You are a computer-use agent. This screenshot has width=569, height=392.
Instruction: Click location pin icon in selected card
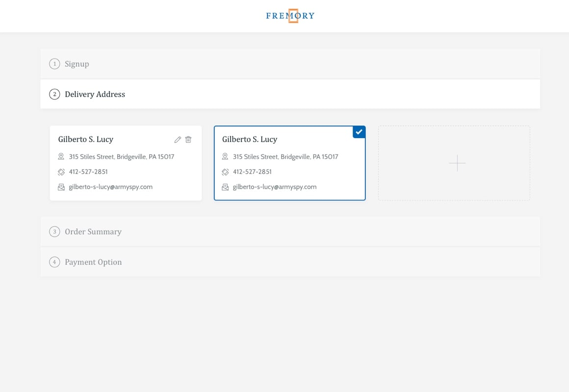pyautogui.click(x=225, y=157)
